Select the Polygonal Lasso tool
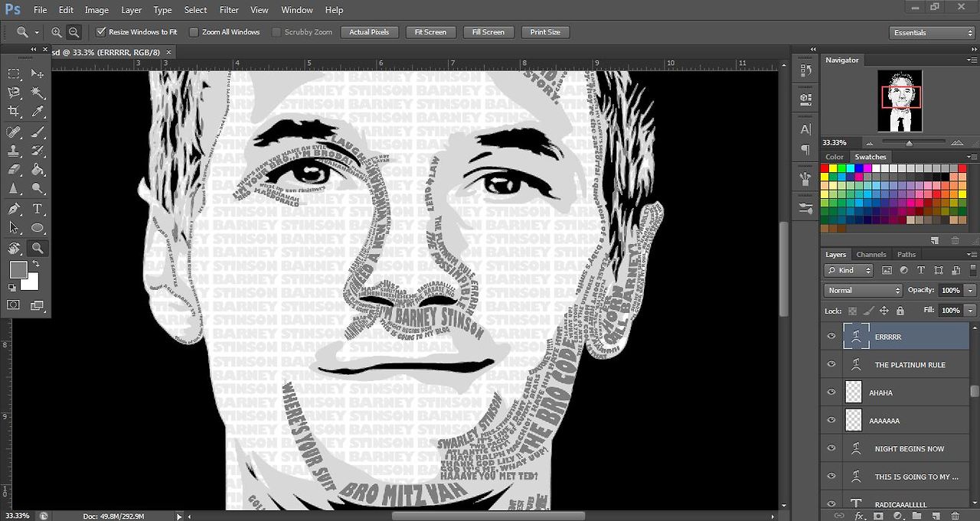The image size is (980, 521). tap(15, 93)
